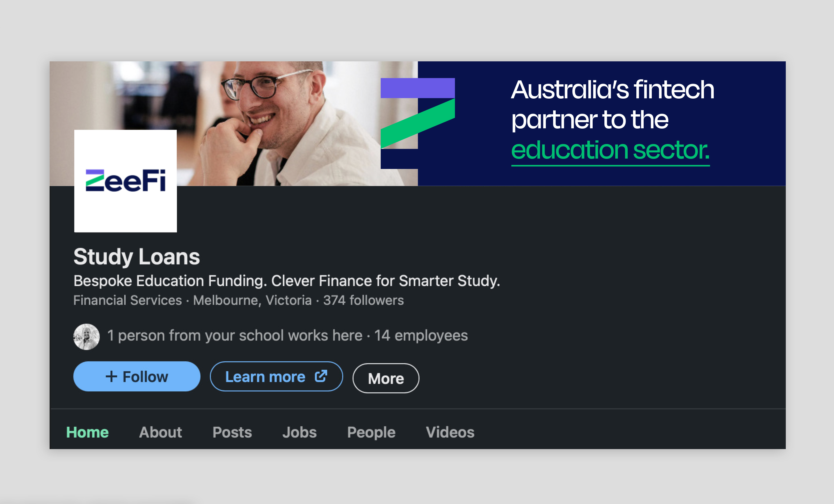Image resolution: width=834 pixels, height=504 pixels.
Task: Click the ZeeFi company logo
Action: 126,181
